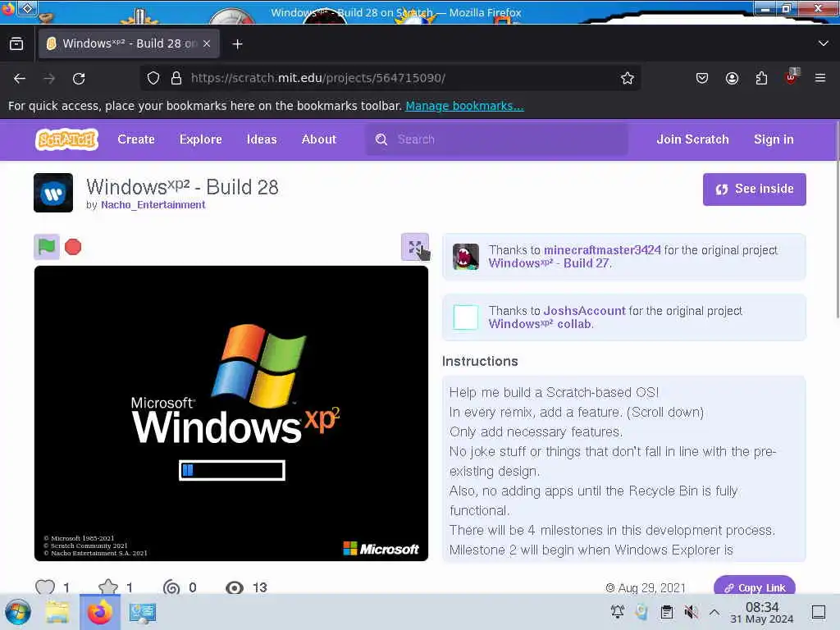This screenshot has width=840, height=630.
Task: Open the notifications bell tray icon
Action: [x=617, y=612]
